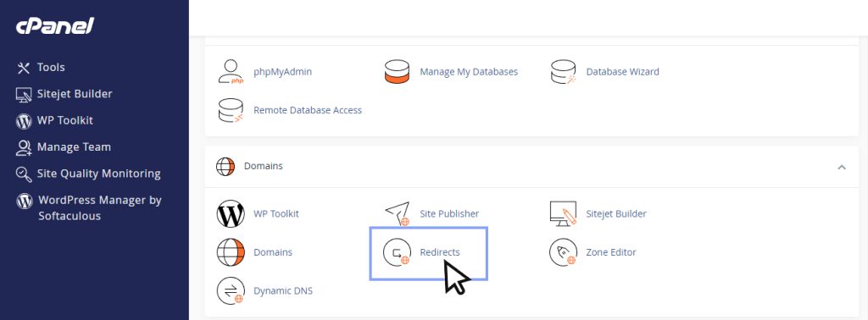The height and width of the screenshot is (320, 868).
Task: Click the phpMyAdmin icon
Action: (231, 72)
